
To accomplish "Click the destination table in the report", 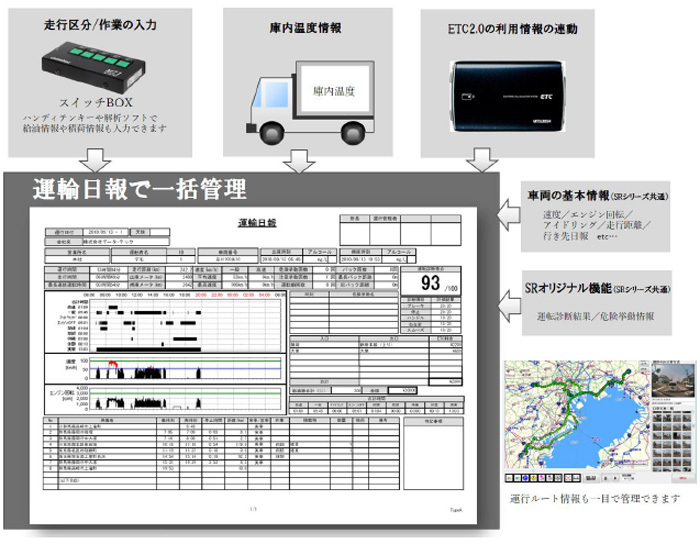I will pos(221,453).
